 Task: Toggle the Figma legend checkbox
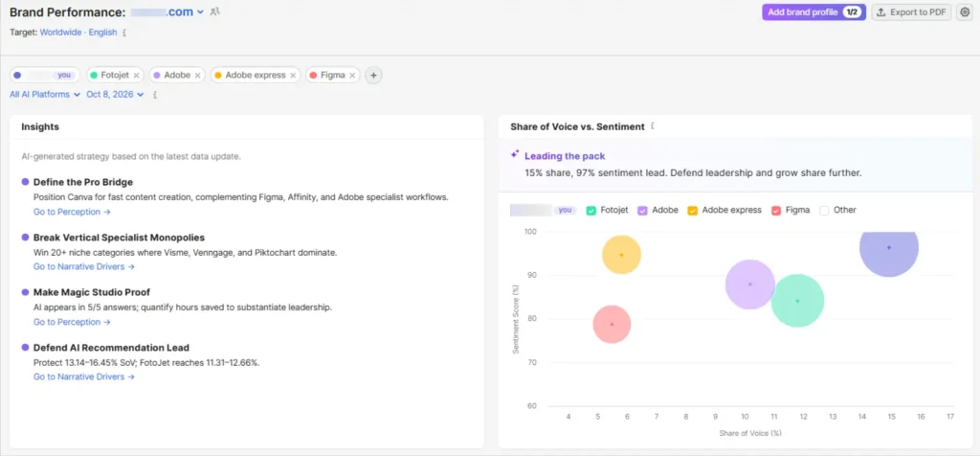point(776,211)
